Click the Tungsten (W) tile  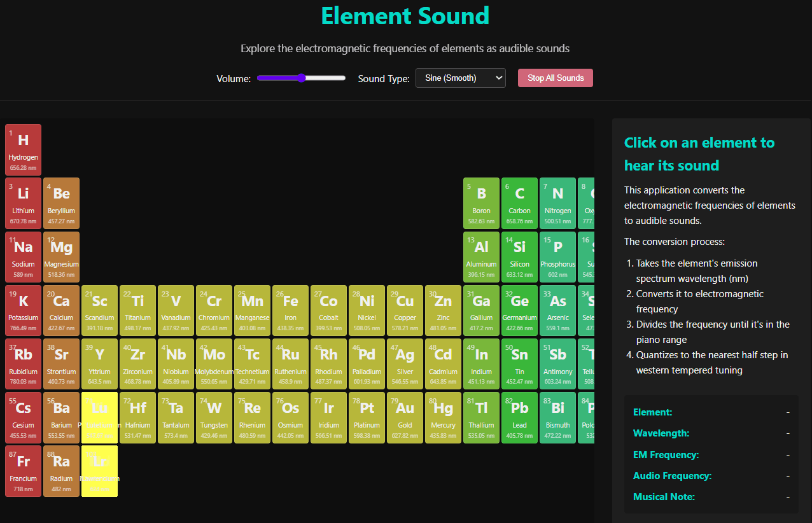click(214, 417)
